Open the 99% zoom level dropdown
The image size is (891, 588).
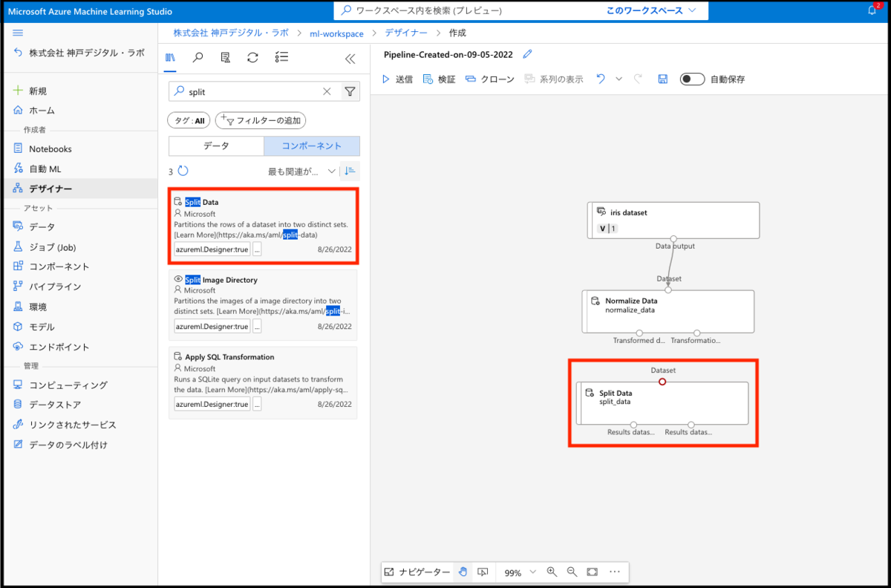[518, 572]
